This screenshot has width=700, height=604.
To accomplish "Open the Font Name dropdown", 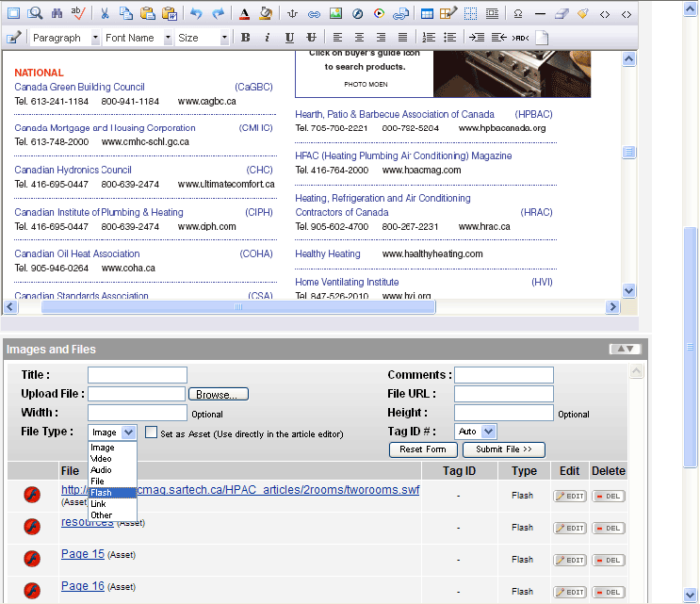I will tap(138, 38).
